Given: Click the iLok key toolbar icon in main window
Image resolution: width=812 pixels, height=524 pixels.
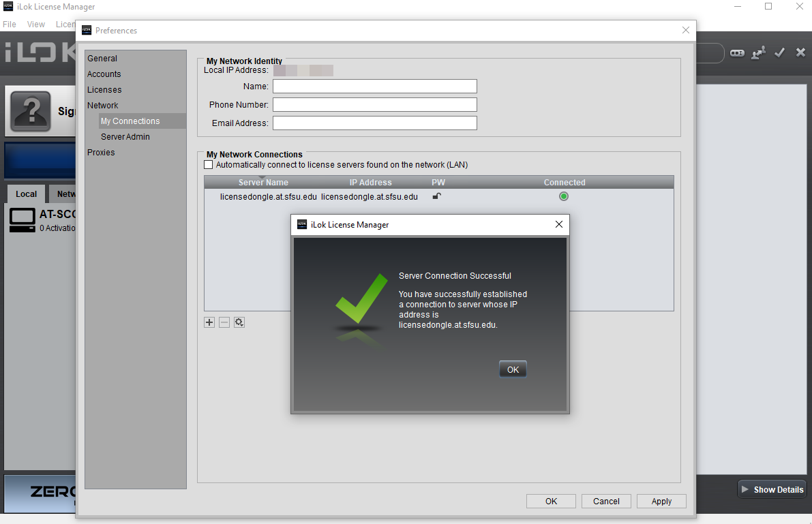Looking at the screenshot, I should click(737, 53).
